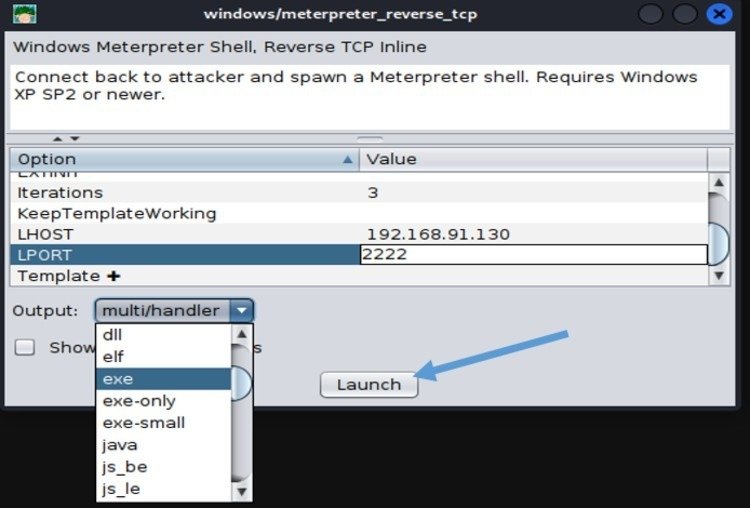The height and width of the screenshot is (508, 750).
Task: Select exe-only output format
Action: click(164, 401)
